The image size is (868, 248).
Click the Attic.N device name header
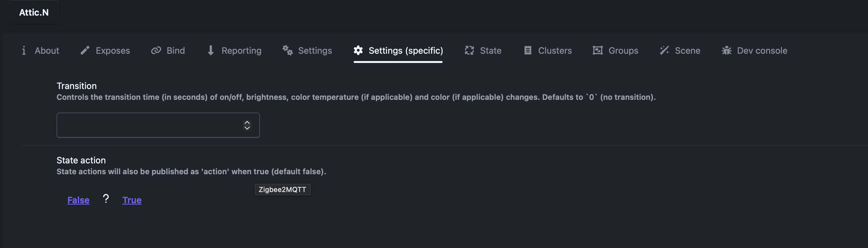click(34, 12)
